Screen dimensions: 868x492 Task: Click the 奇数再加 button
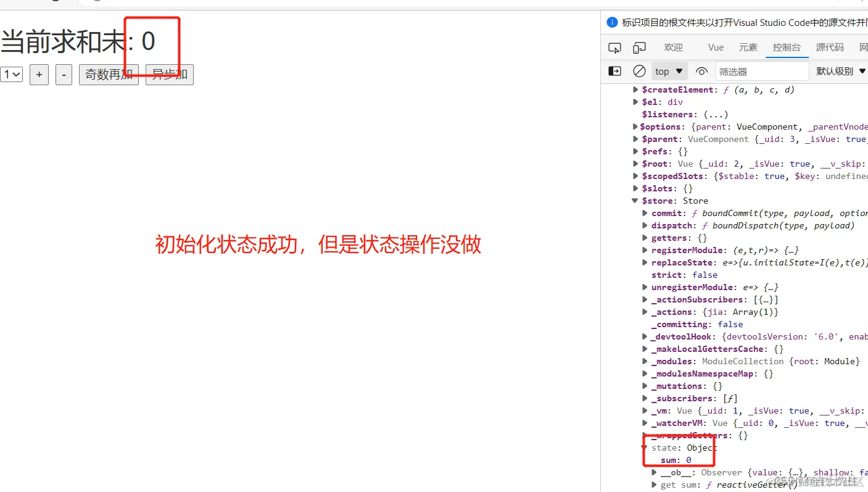pyautogui.click(x=109, y=75)
